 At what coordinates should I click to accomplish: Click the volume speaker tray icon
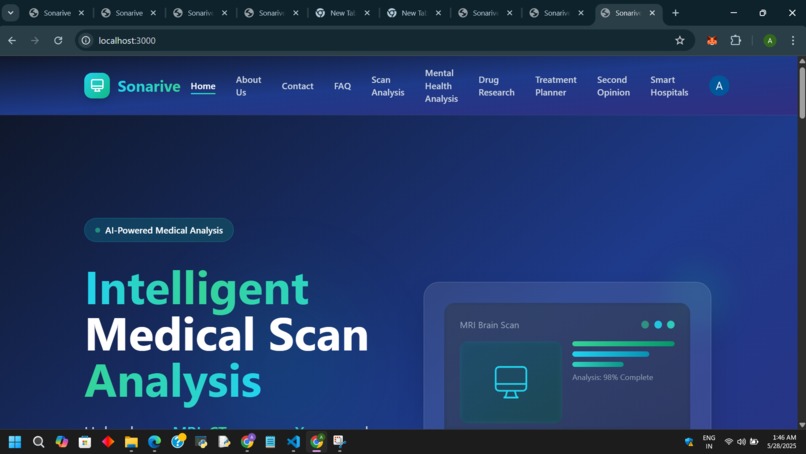click(741, 442)
